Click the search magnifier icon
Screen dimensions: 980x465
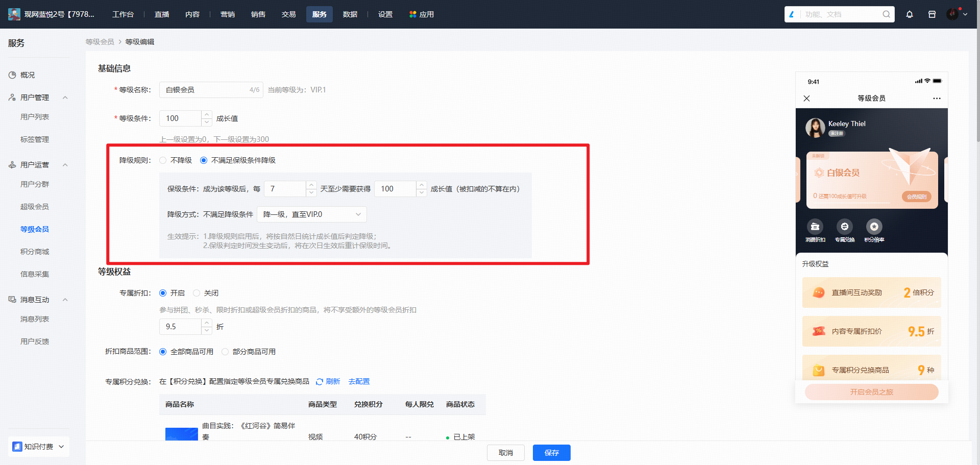[x=887, y=14]
